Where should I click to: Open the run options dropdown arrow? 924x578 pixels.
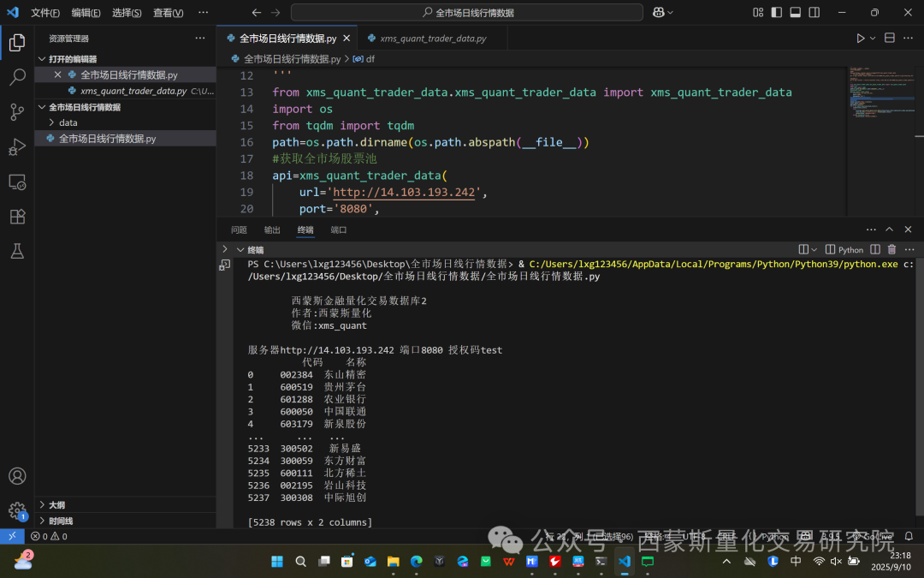[873, 39]
